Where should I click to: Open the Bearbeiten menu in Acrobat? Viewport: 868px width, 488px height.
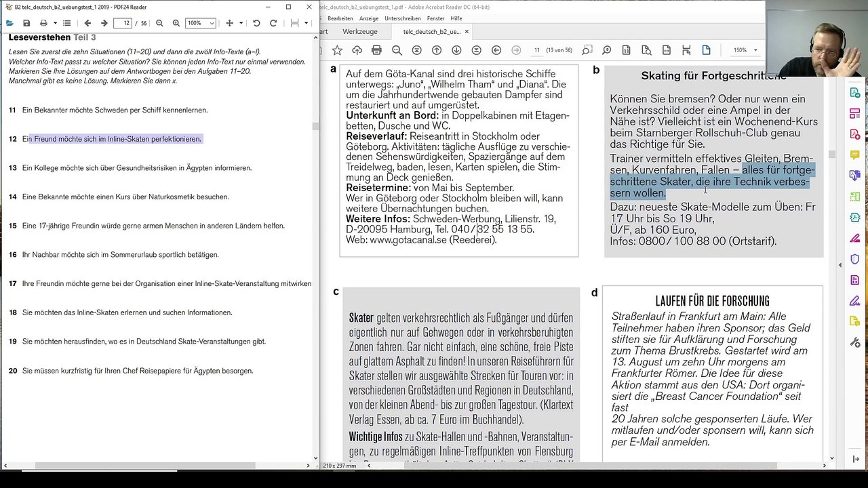coord(340,18)
